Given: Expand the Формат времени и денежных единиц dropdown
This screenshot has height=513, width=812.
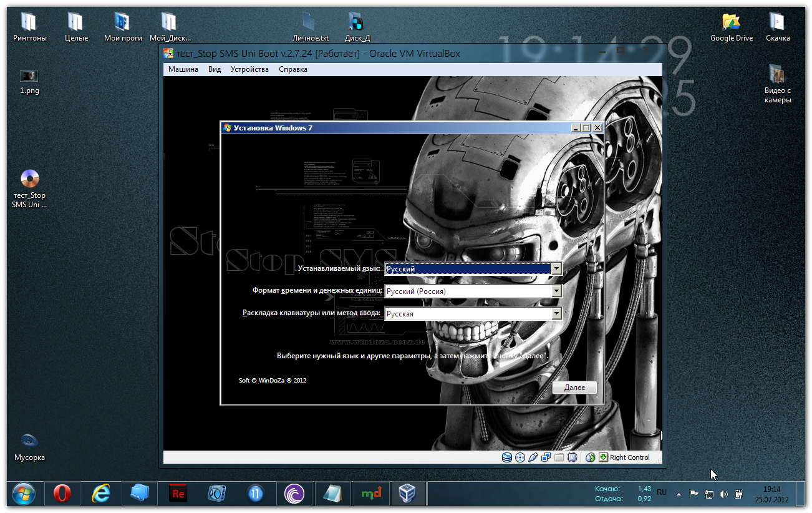Looking at the screenshot, I should 556,291.
